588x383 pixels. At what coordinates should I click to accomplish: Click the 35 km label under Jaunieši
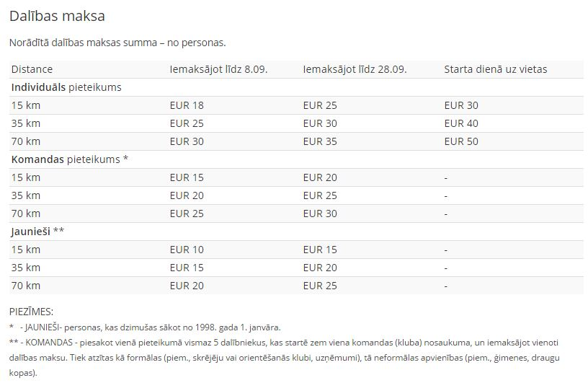tap(25, 268)
